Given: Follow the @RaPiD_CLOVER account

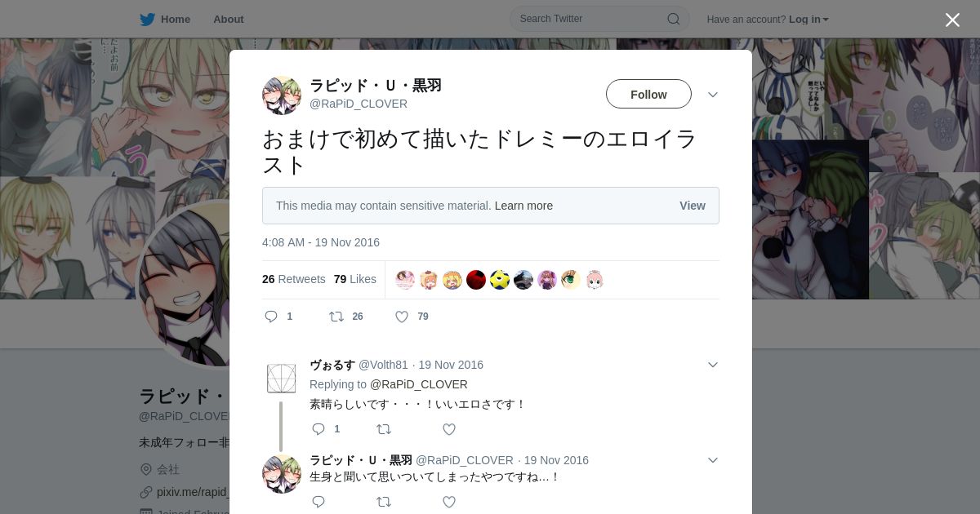Looking at the screenshot, I should click(x=648, y=95).
